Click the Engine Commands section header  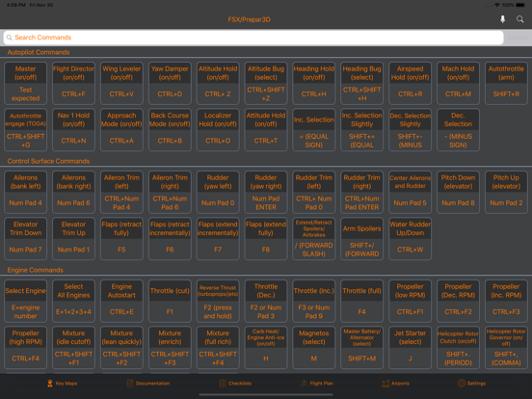coord(36,270)
